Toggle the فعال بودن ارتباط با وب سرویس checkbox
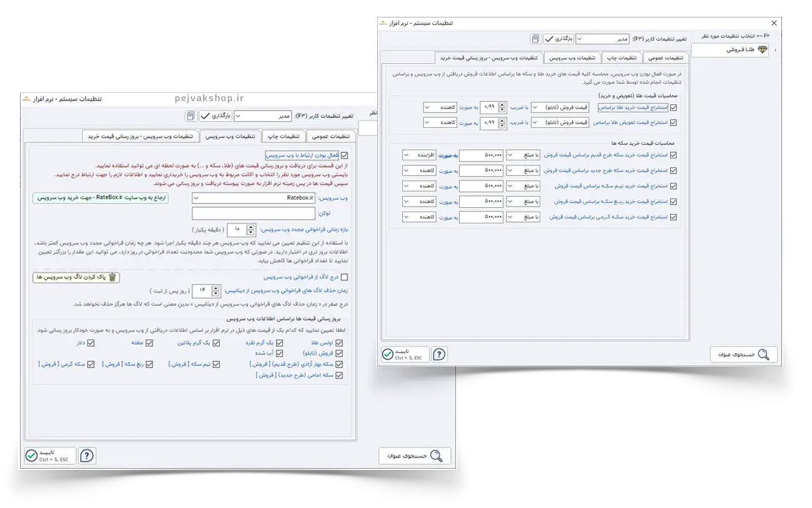Screen dimensions: 812x508 click(x=345, y=155)
